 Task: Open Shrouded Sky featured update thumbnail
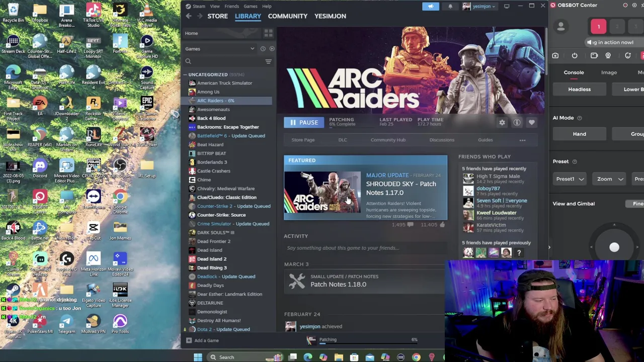click(322, 193)
